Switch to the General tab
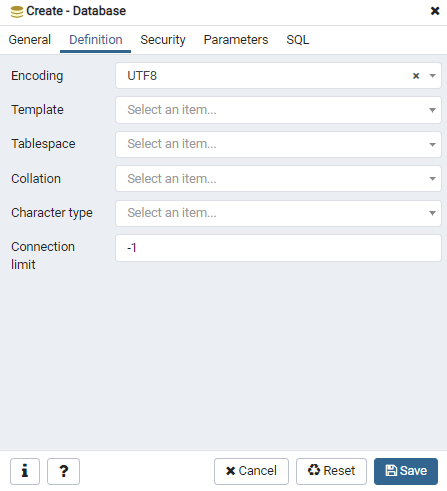The image size is (447, 491). click(x=30, y=40)
